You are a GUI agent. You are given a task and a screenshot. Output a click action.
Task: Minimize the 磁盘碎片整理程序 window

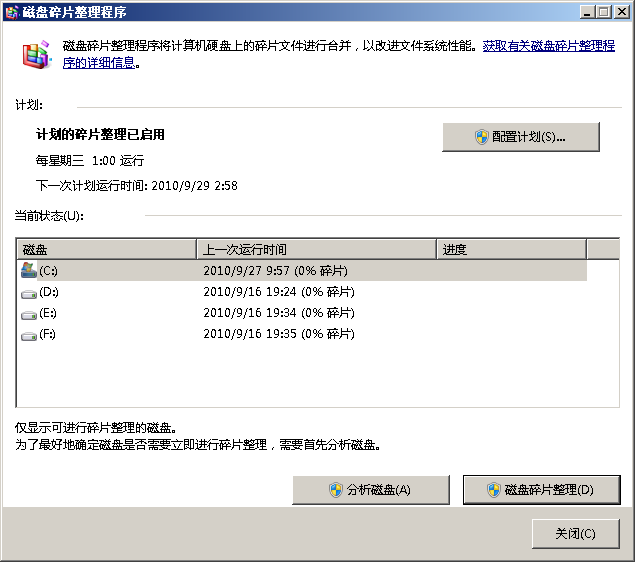pyautogui.click(x=586, y=12)
